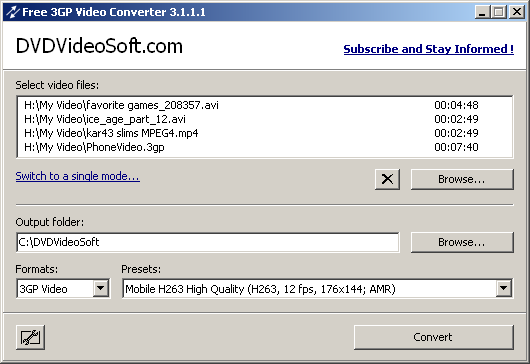Start conversion with the Convert button

[434, 337]
